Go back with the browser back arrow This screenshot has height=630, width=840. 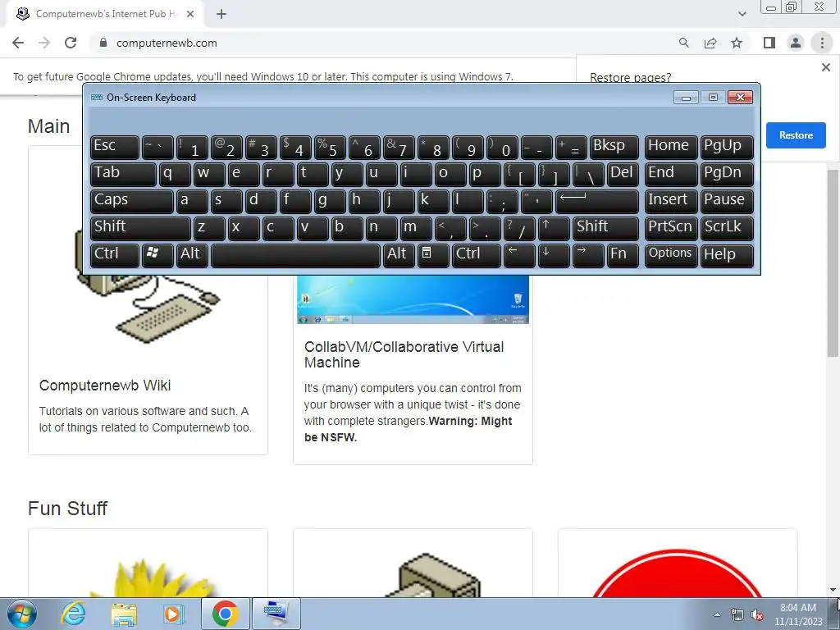click(x=18, y=43)
